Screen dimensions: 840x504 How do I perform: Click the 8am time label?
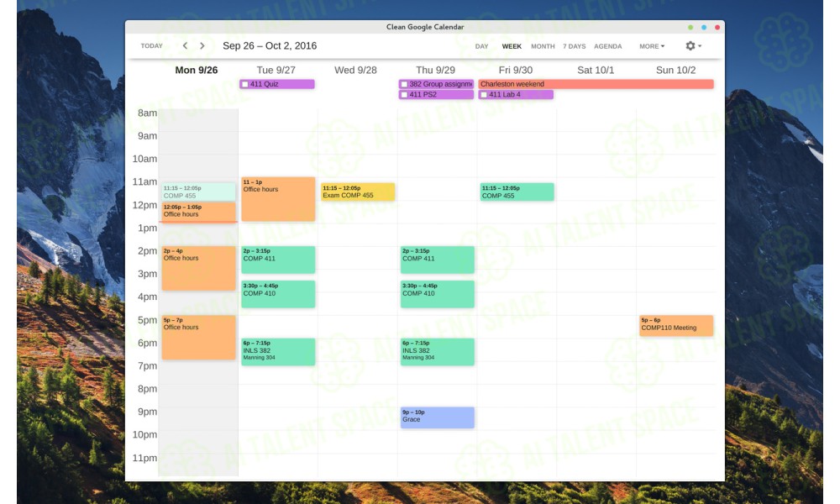pyautogui.click(x=147, y=113)
